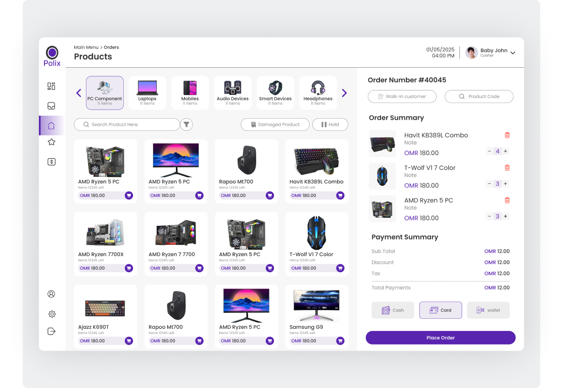The height and width of the screenshot is (392, 563).
Task: Decrease Havit KB389L Combo quantity
Action: click(489, 151)
